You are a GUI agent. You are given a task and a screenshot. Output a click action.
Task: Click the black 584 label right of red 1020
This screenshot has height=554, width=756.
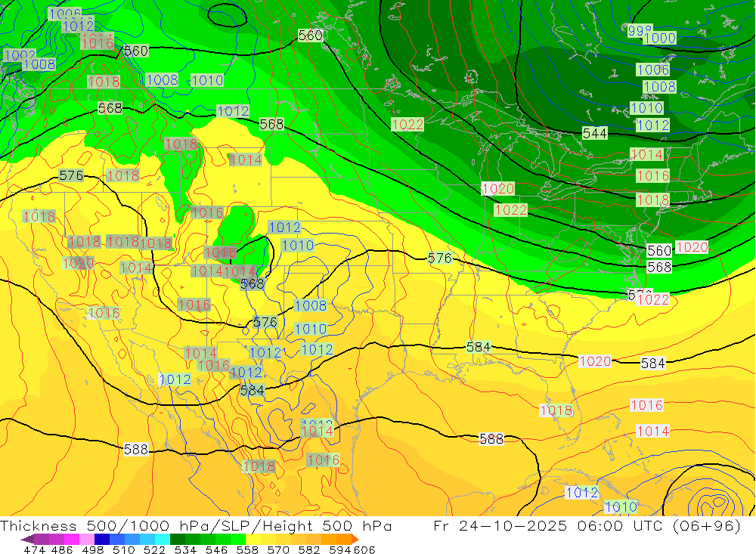tap(653, 363)
